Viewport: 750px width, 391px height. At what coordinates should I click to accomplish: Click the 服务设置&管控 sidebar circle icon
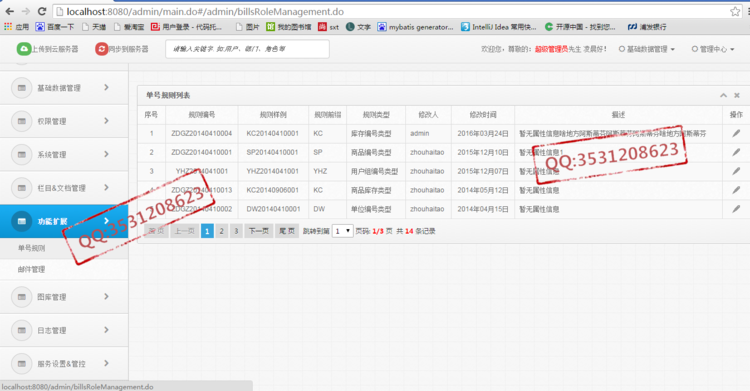click(22, 364)
